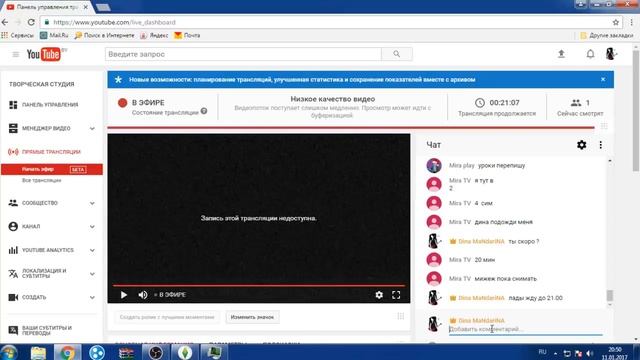
Task: Mute the player volume speaker icon
Action: tap(142, 295)
